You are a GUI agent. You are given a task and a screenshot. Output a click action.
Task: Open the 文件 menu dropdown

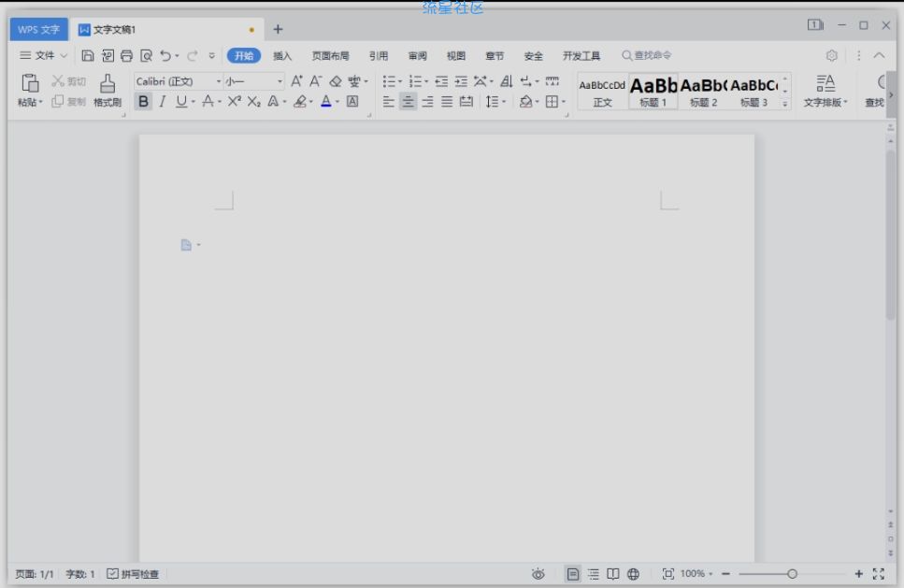(44, 55)
